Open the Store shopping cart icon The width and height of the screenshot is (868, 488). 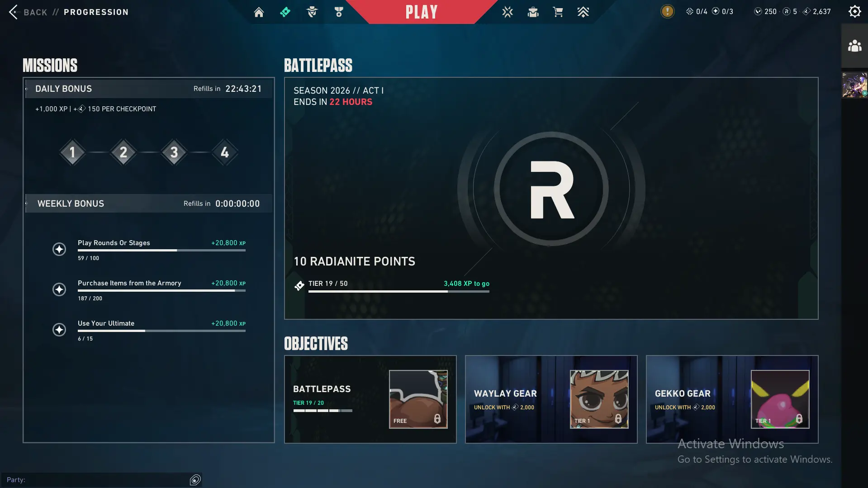558,12
